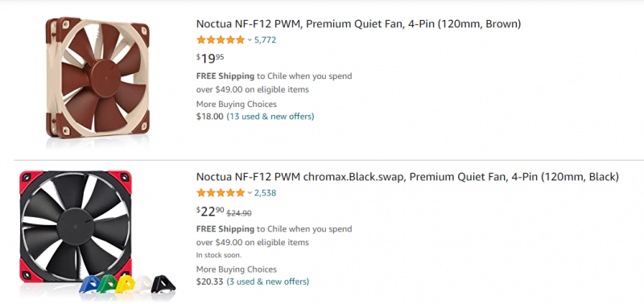Select the $19.95 price

coord(210,59)
